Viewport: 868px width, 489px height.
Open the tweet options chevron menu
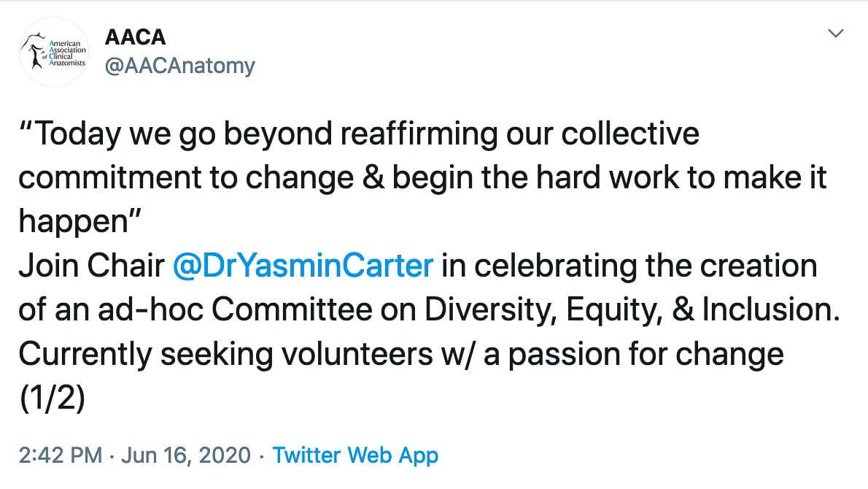837,34
